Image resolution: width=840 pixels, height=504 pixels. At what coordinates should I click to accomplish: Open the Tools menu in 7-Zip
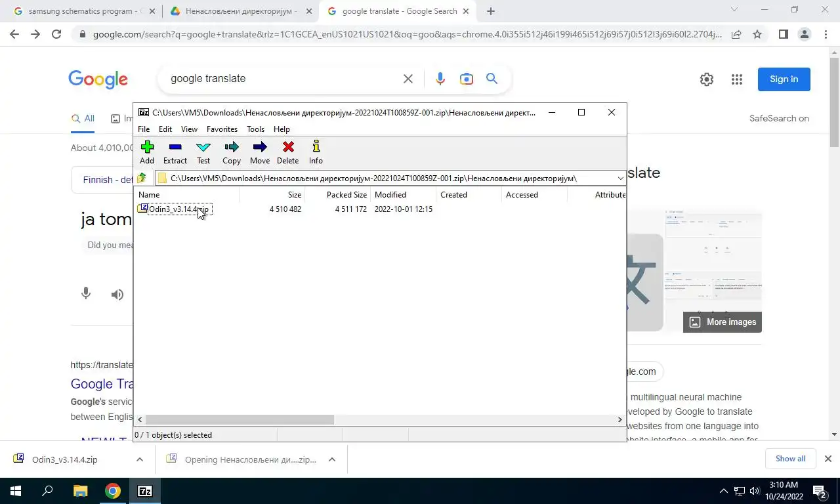(255, 129)
